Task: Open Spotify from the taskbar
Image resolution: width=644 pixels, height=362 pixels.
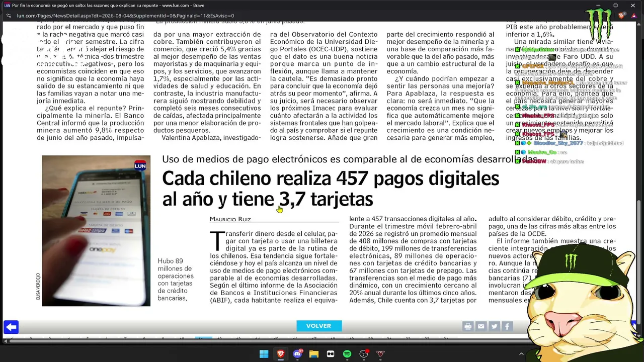Action: click(x=347, y=354)
